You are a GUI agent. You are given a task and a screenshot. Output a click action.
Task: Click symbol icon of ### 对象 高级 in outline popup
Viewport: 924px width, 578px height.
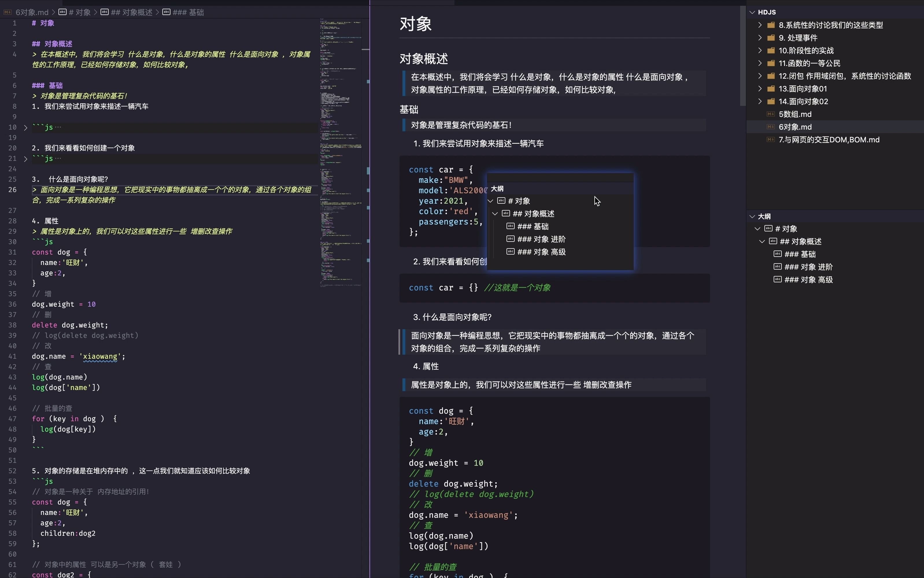click(x=511, y=251)
